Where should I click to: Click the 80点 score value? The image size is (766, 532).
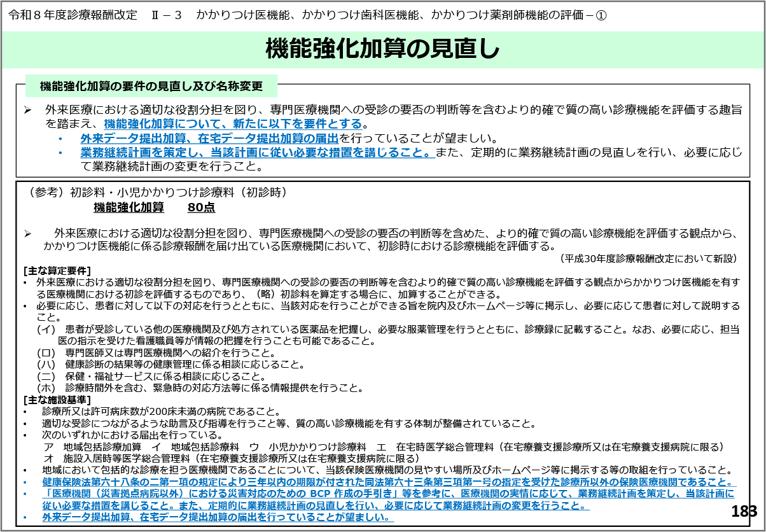pyautogui.click(x=201, y=207)
